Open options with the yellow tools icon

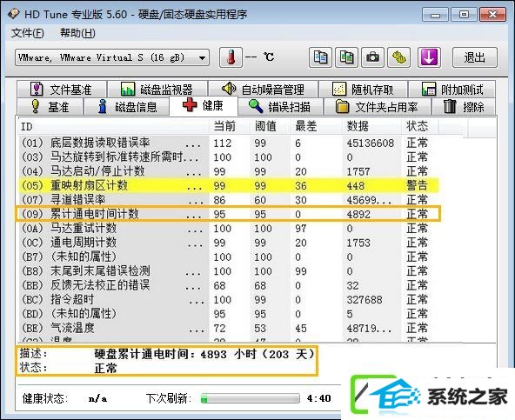pos(399,57)
